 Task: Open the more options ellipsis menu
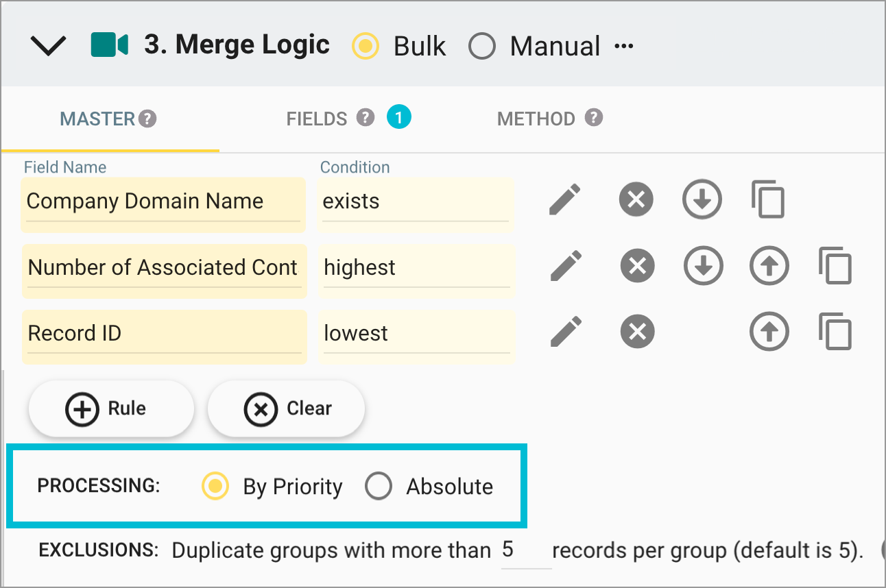click(626, 45)
